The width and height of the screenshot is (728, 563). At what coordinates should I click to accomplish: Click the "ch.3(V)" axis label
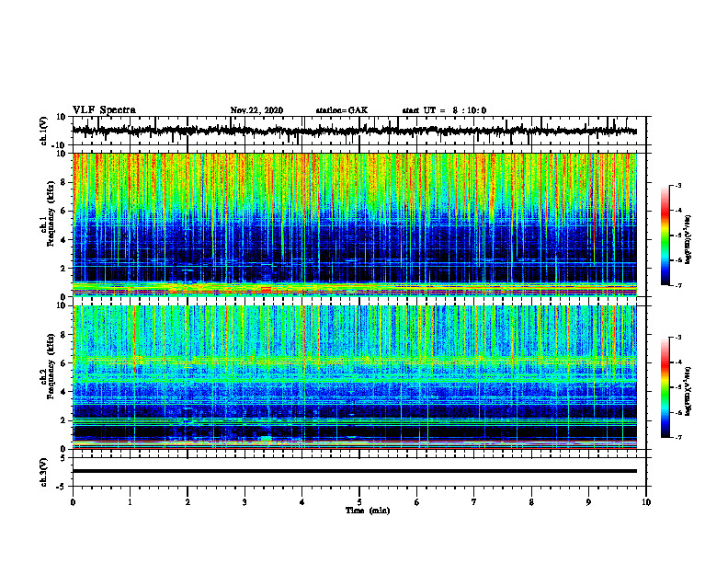[x=44, y=473]
